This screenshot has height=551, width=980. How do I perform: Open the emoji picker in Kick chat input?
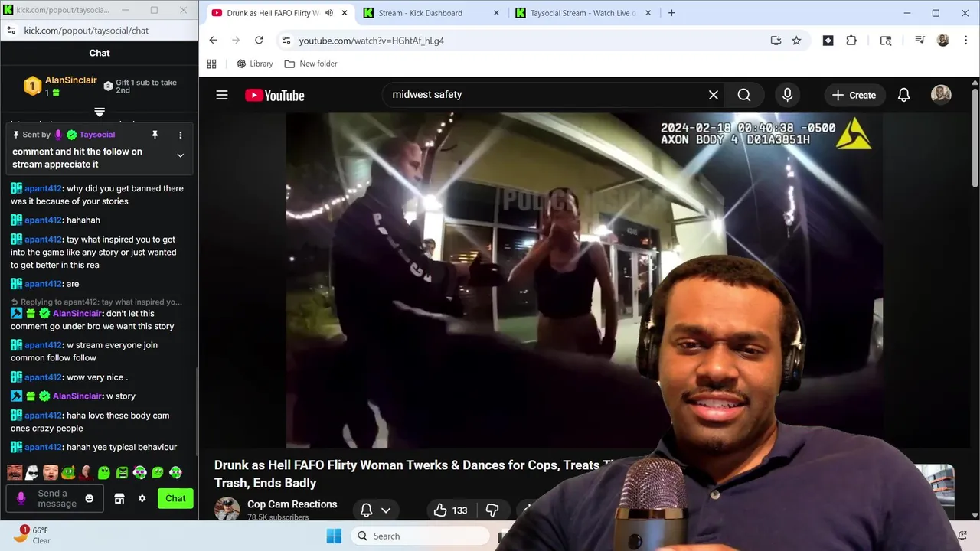pyautogui.click(x=89, y=498)
